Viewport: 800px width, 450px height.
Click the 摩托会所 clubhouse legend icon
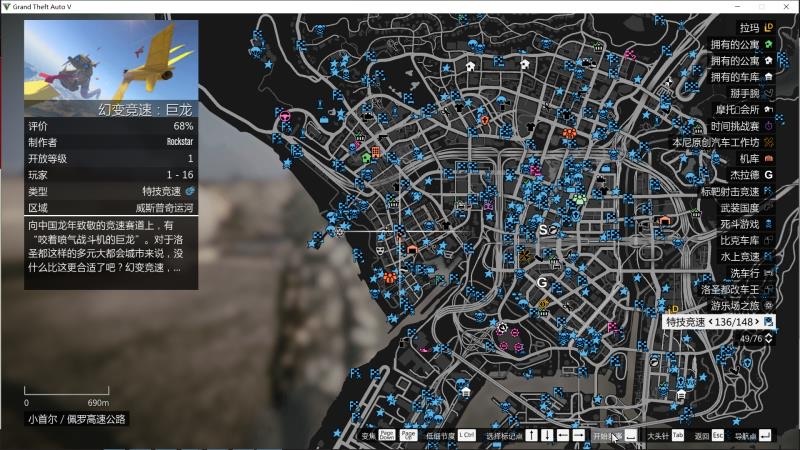[768, 110]
